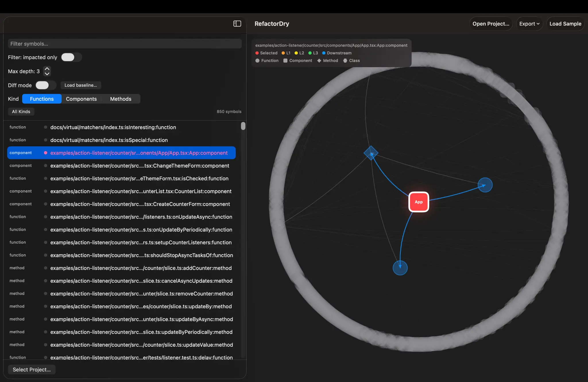Select the App node in the graph

(419, 202)
